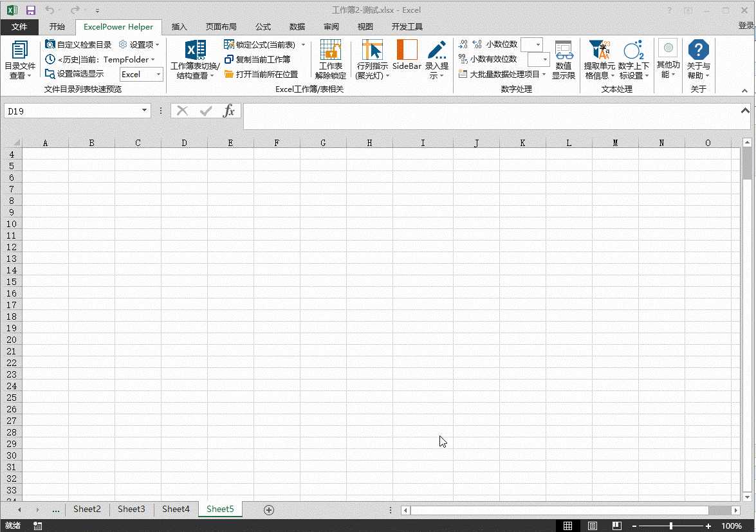756x532 pixels.
Task: Zoom out with the minus button
Action: coord(634,526)
